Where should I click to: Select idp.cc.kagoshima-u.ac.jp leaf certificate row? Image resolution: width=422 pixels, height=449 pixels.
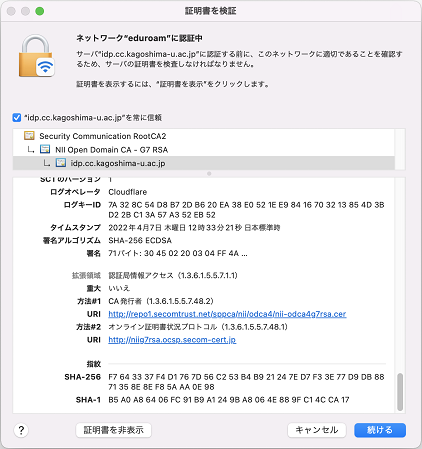click(204, 163)
